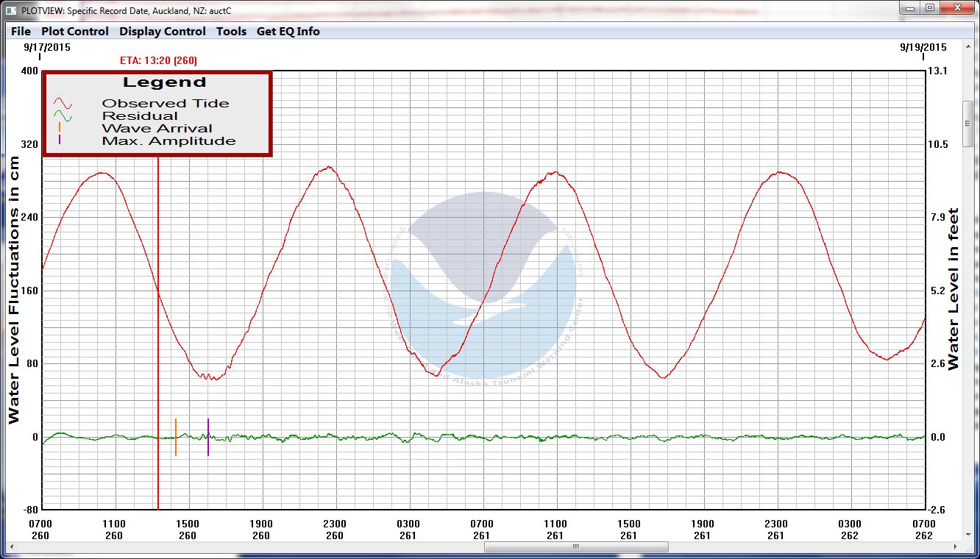The image size is (980, 559).
Task: Click the horizontal scrollbar left arrow
Action: pyautogui.click(x=13, y=548)
